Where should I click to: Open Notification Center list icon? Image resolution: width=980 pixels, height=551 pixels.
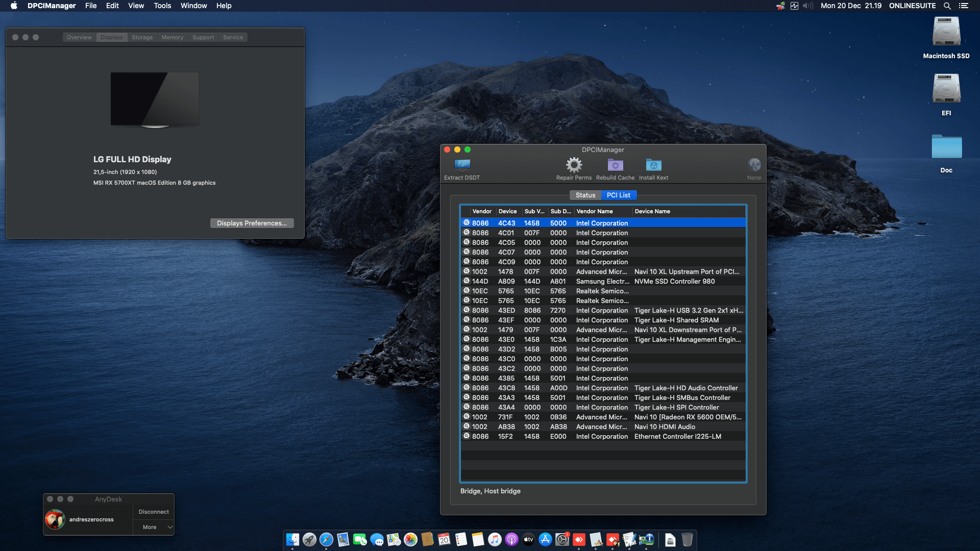(964, 6)
